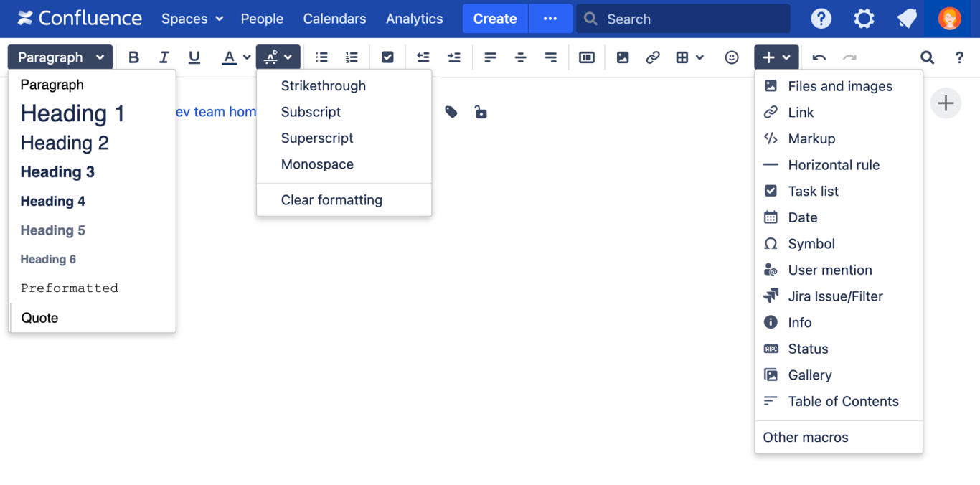This screenshot has height=485, width=980.
Task: Open the emoji picker
Action: [x=732, y=57]
